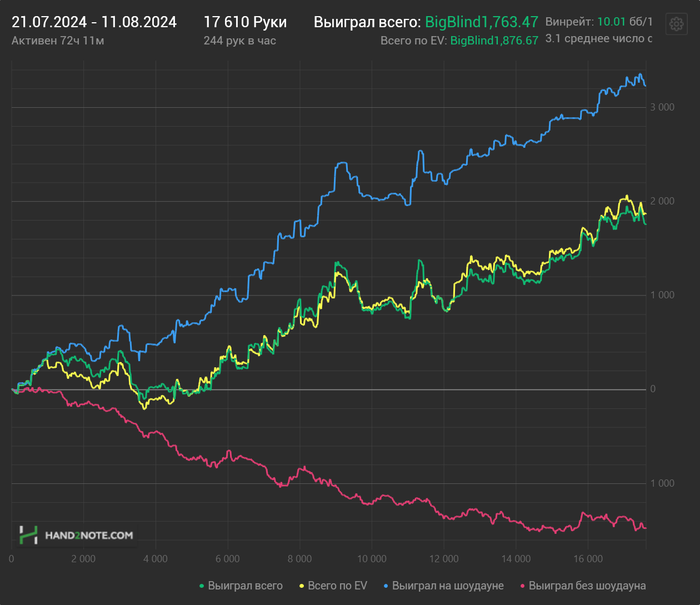Click the x-axis label 6 000
Screen dimensions: 700x605
point(228,559)
